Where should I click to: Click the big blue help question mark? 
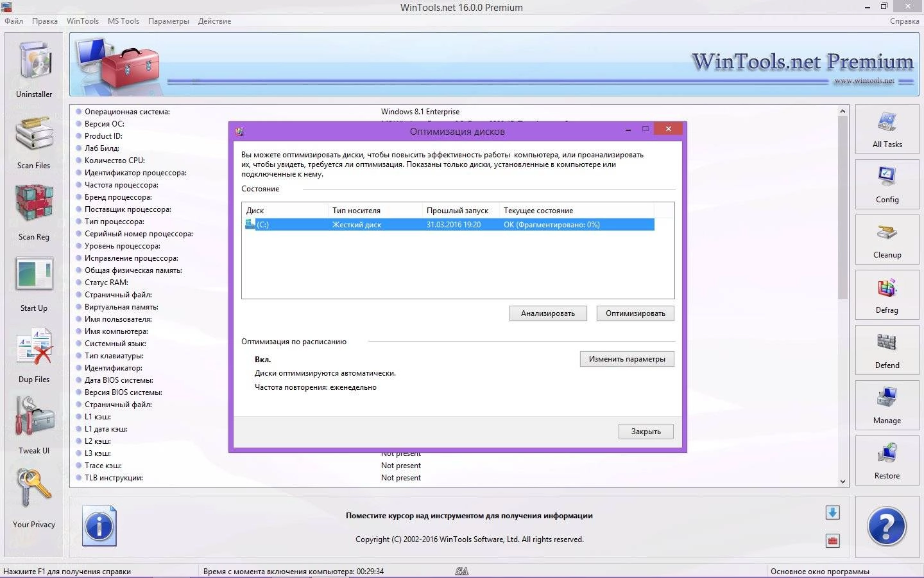coord(887,527)
